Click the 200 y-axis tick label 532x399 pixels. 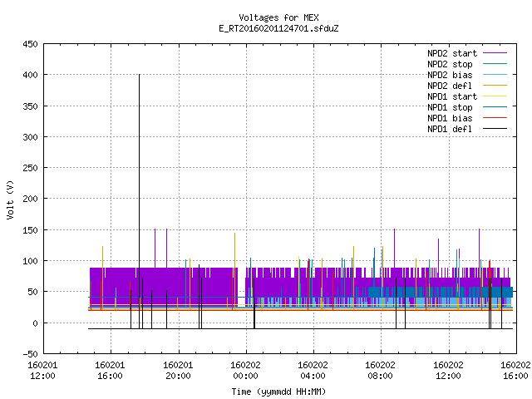pos(30,199)
